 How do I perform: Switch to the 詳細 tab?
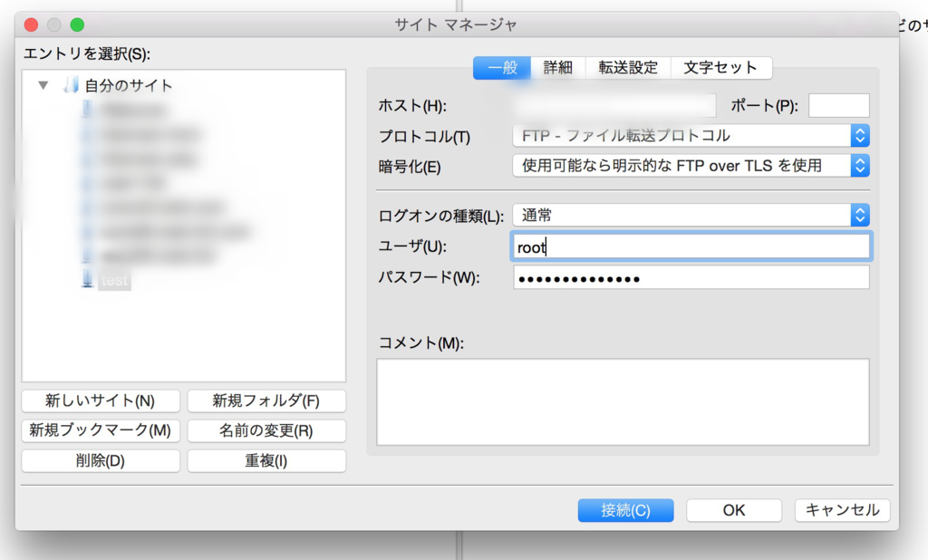pos(557,68)
